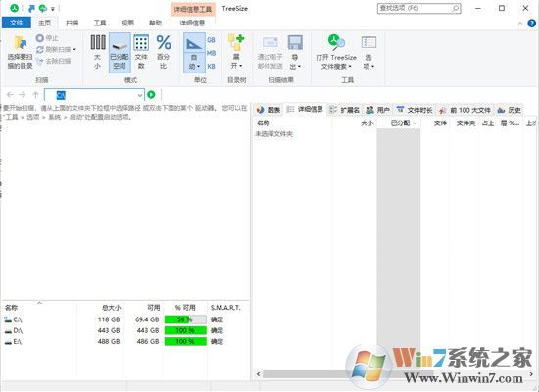Image resolution: width=539 pixels, height=392 pixels.
Task: Sort details by 名称 column
Action: tap(264, 123)
